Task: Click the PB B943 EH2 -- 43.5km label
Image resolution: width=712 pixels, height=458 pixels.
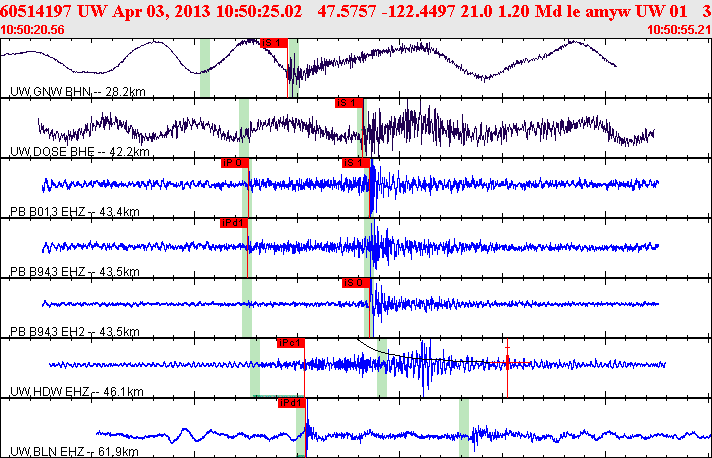Action: 74,331
